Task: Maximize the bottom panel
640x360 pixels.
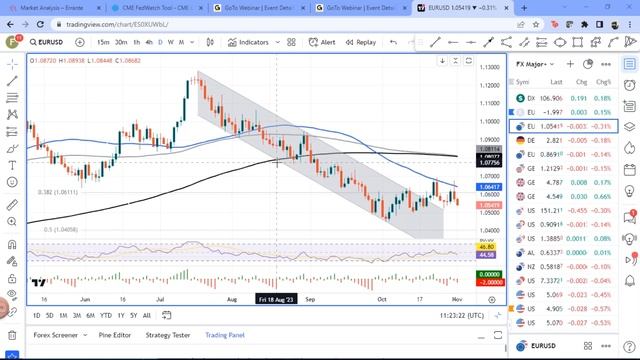Action: click(x=498, y=335)
